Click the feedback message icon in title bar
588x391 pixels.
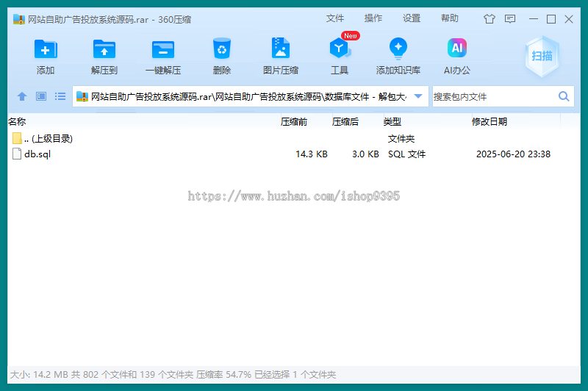coord(510,19)
